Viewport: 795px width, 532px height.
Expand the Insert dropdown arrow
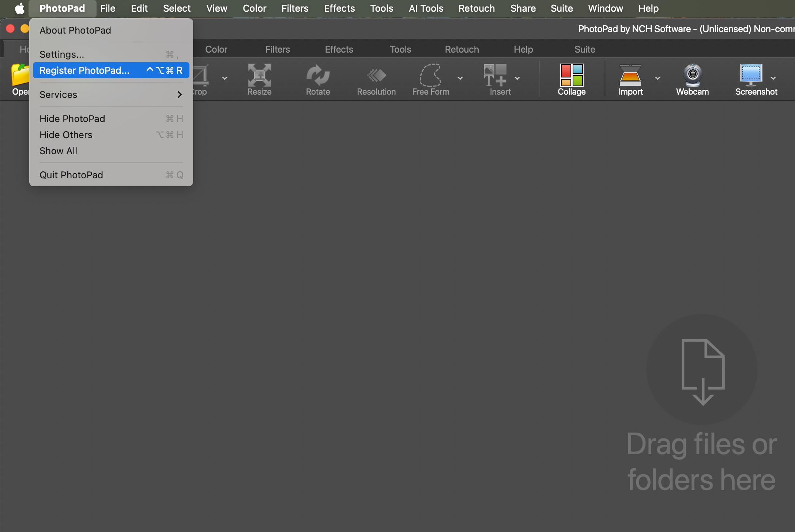(x=517, y=78)
